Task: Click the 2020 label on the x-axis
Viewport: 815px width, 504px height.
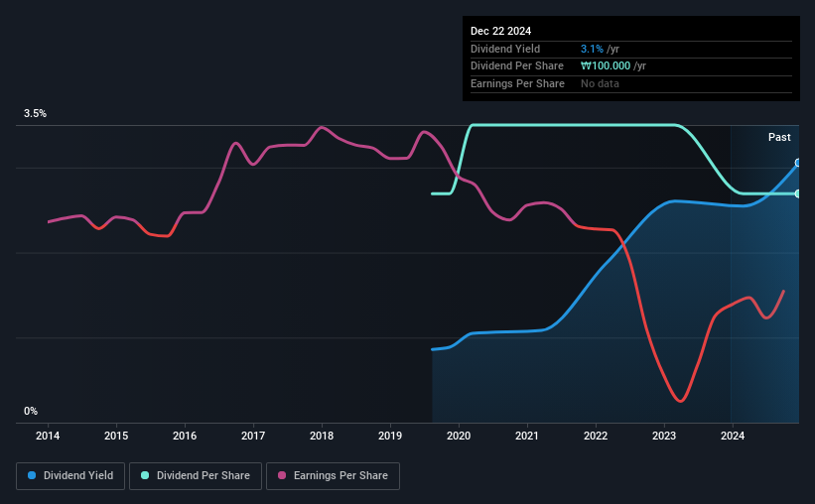Action: tap(459, 436)
